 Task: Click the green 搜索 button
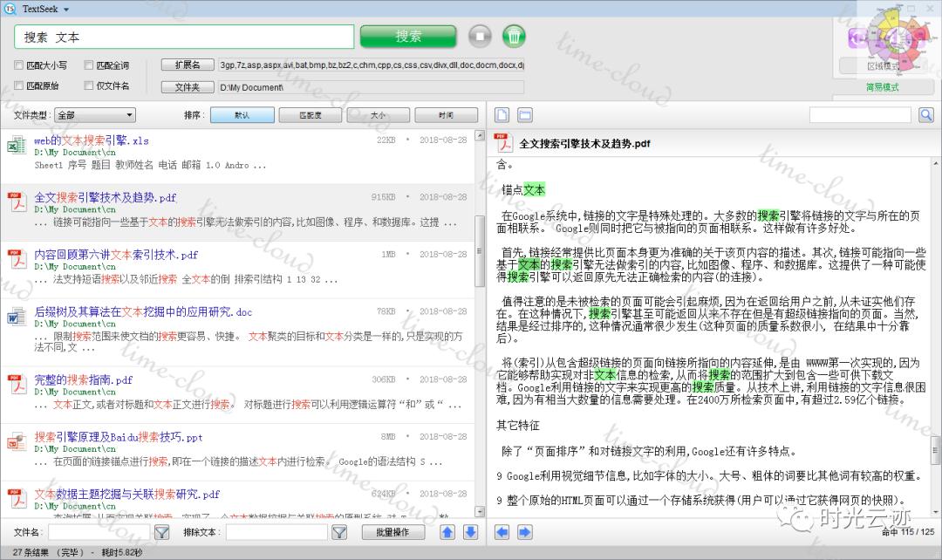click(x=409, y=36)
